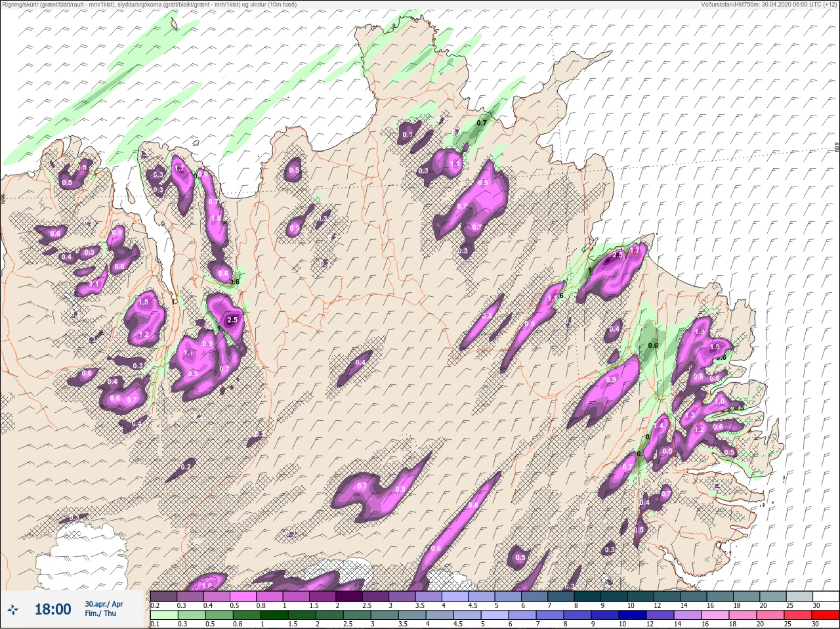Click the '0.1' tick label under lower legend

(x=155, y=623)
